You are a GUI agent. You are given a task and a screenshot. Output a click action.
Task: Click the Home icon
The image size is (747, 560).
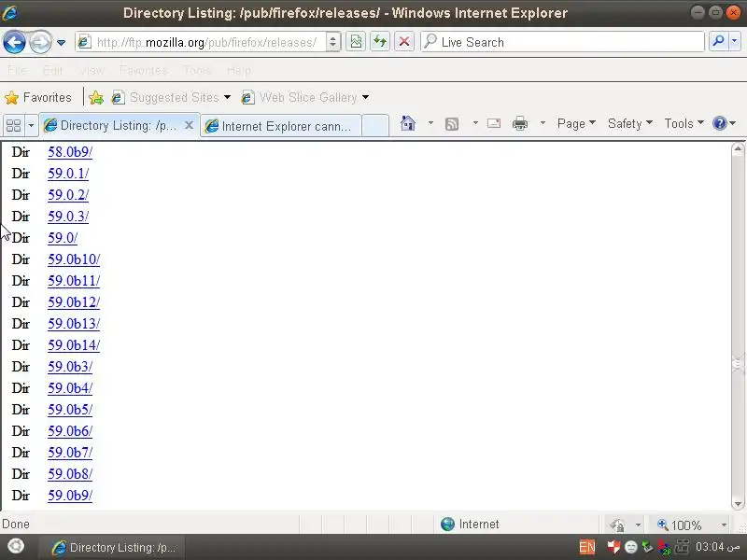(408, 124)
